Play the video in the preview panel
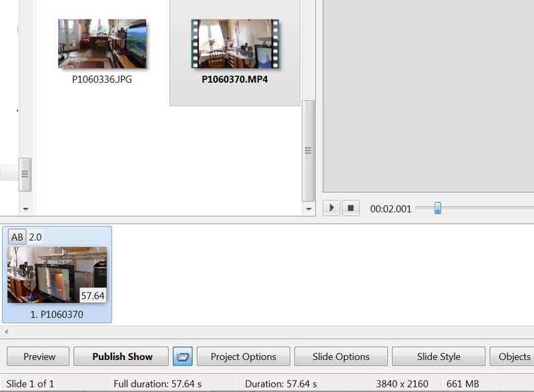The height and width of the screenshot is (392, 534). tap(331, 208)
